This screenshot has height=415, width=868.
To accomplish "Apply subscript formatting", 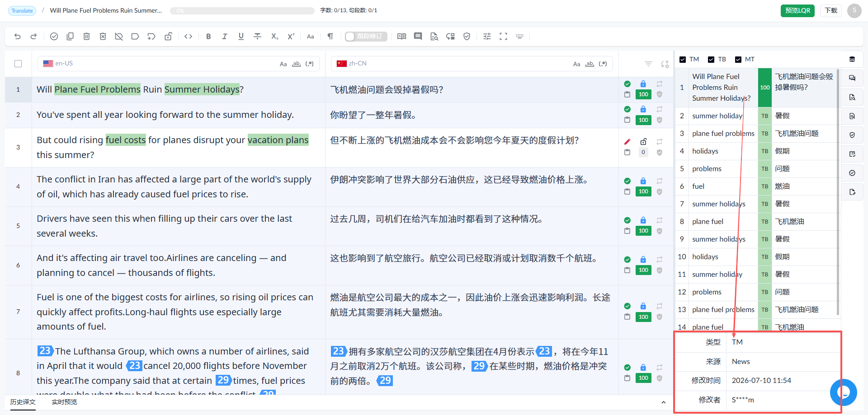I will coord(274,37).
